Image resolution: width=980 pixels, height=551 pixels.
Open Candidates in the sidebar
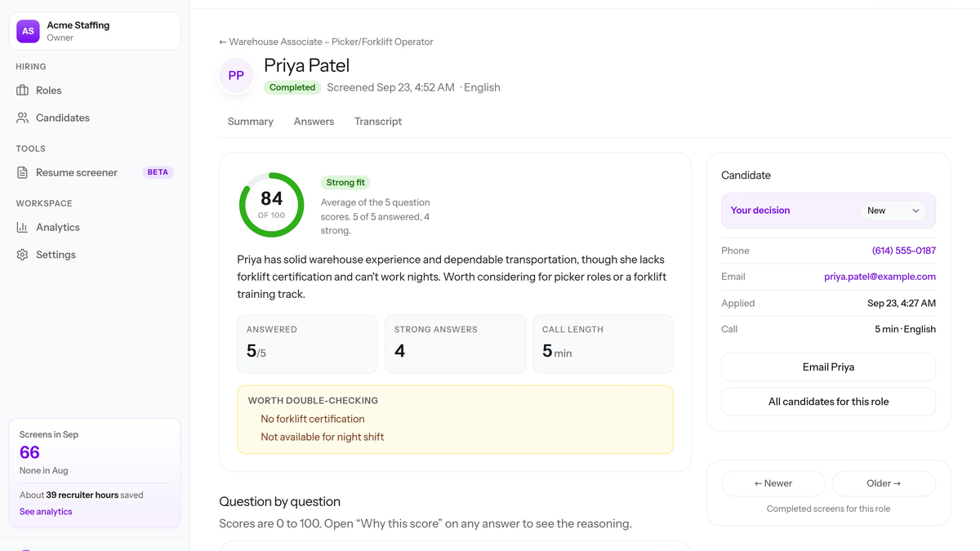click(95, 118)
